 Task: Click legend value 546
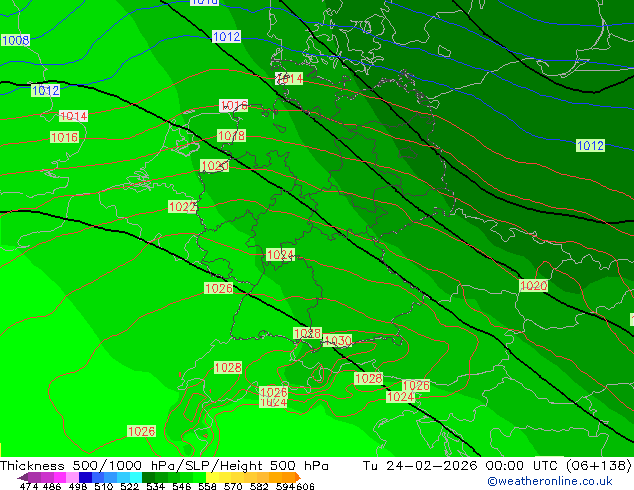(x=182, y=486)
